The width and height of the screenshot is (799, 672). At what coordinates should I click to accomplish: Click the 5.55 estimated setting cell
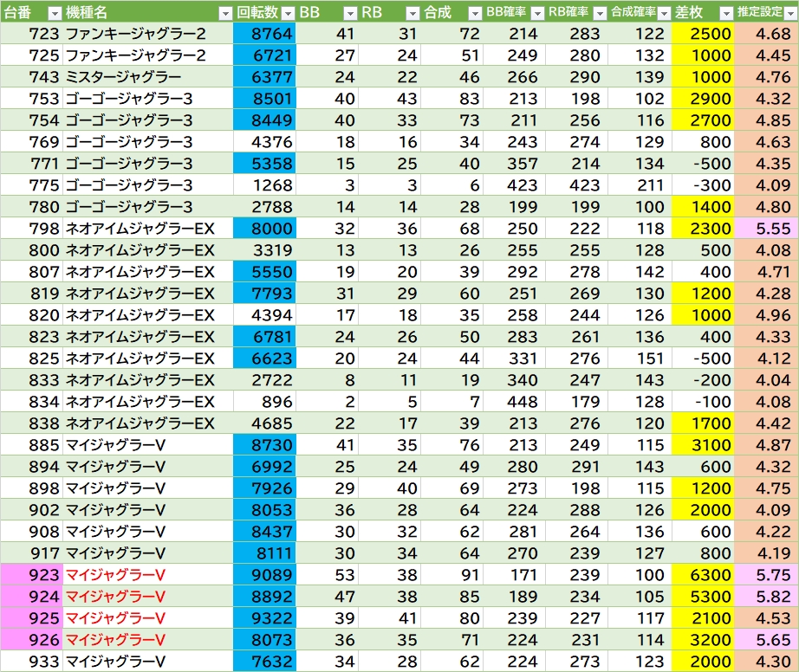pyautogui.click(x=766, y=229)
